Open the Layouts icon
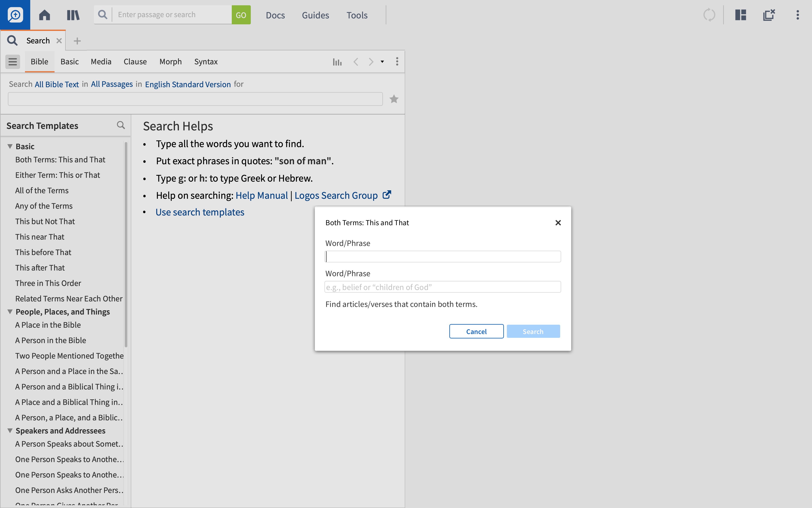This screenshot has width=812, height=508. (741, 15)
